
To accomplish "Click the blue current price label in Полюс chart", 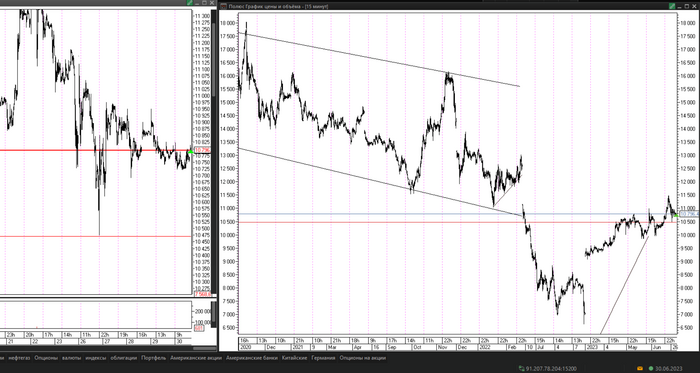I will tap(689, 215).
